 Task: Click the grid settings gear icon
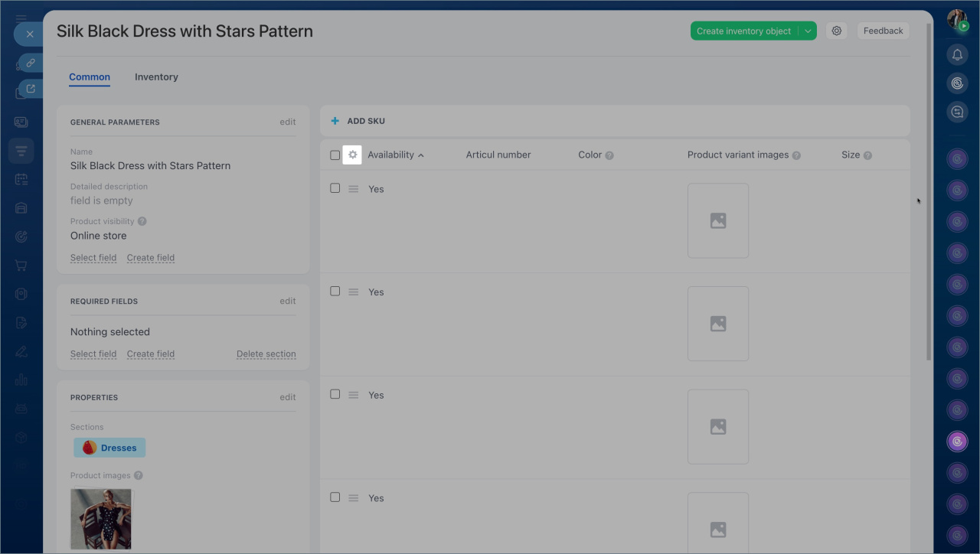(352, 155)
